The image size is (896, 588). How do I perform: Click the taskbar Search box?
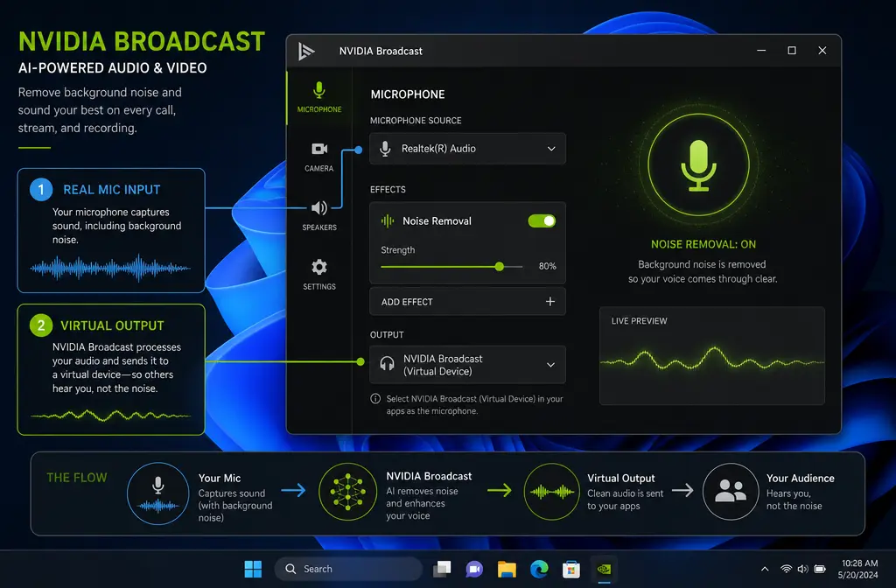(x=348, y=569)
